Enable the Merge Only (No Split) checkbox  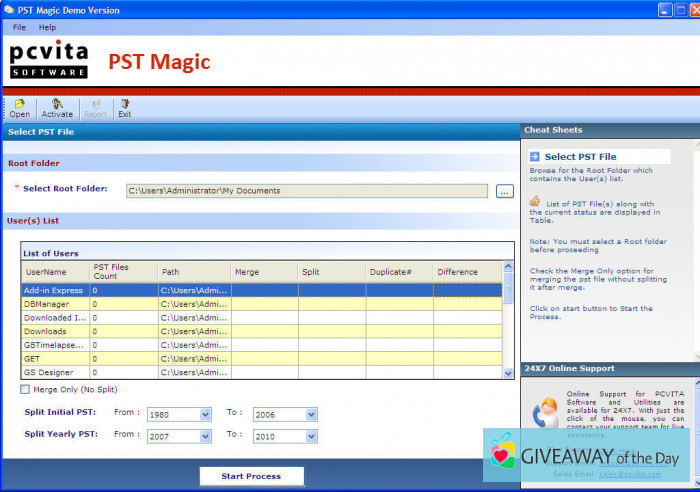coord(26,389)
